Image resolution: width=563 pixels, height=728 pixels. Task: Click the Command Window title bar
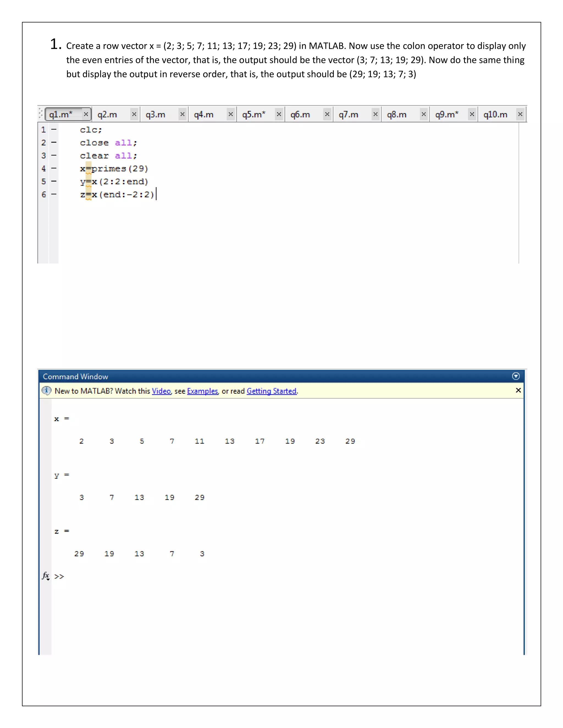click(281, 376)
